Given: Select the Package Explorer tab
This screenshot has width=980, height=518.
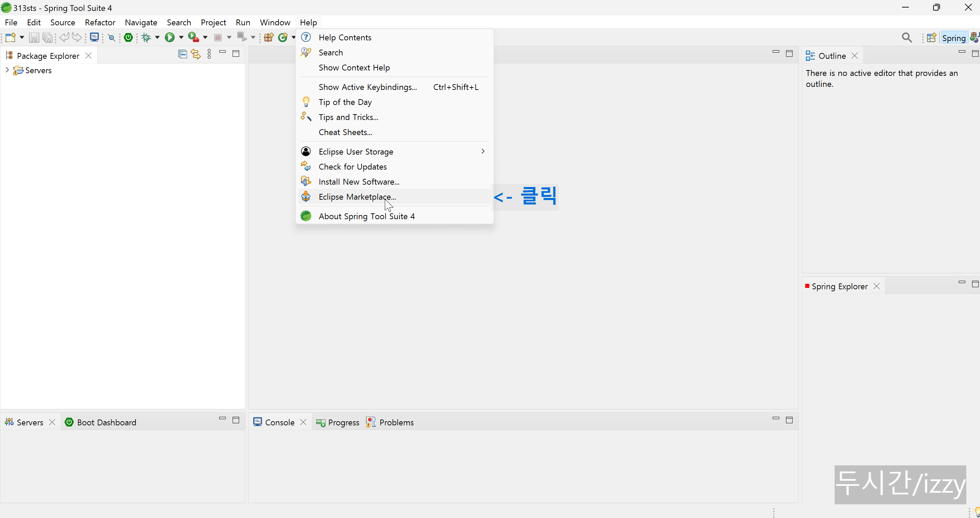Looking at the screenshot, I should point(48,56).
